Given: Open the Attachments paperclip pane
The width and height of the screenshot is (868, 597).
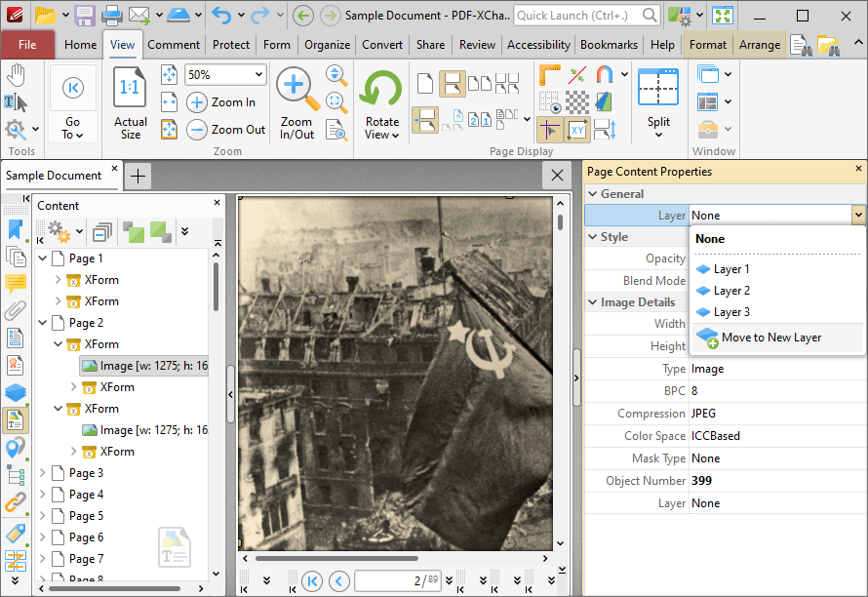Looking at the screenshot, I should click(x=16, y=311).
